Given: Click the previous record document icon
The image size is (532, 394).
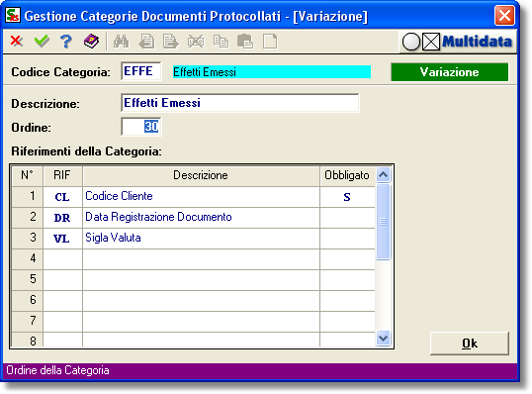Looking at the screenshot, I should [x=146, y=42].
